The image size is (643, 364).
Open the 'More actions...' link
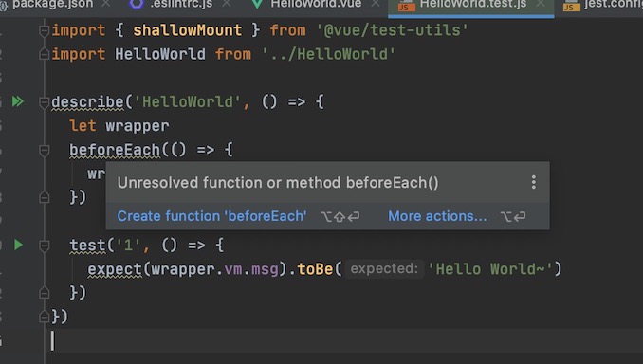(437, 216)
